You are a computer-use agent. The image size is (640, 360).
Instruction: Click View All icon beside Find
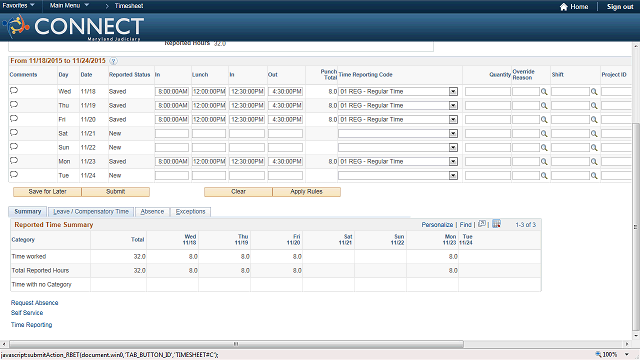coord(482,224)
